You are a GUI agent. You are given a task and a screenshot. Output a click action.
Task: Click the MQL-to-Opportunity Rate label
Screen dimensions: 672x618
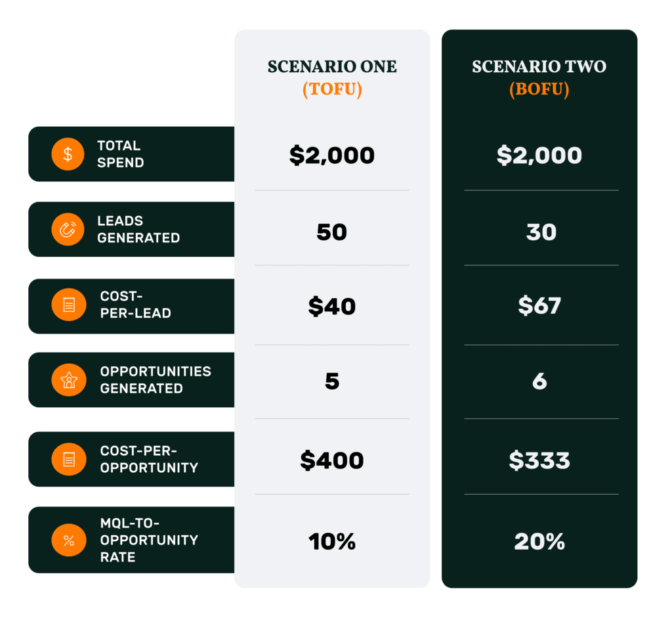tap(148, 540)
